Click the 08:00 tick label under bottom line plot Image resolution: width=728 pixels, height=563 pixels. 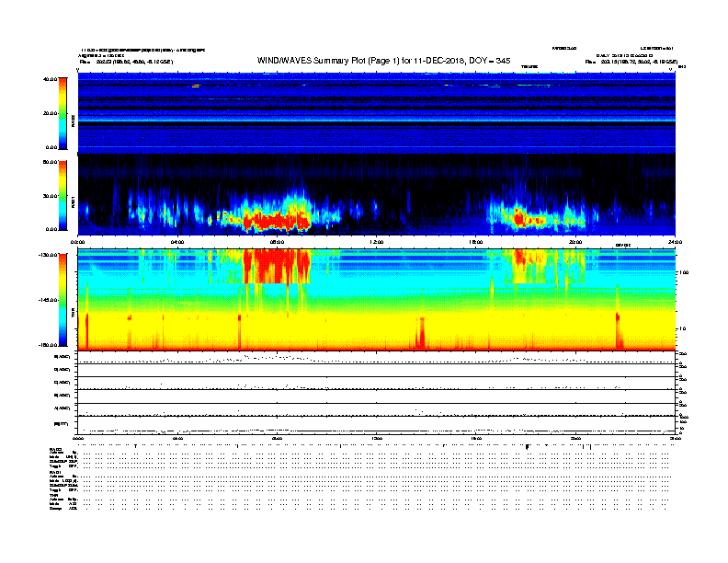pos(277,439)
